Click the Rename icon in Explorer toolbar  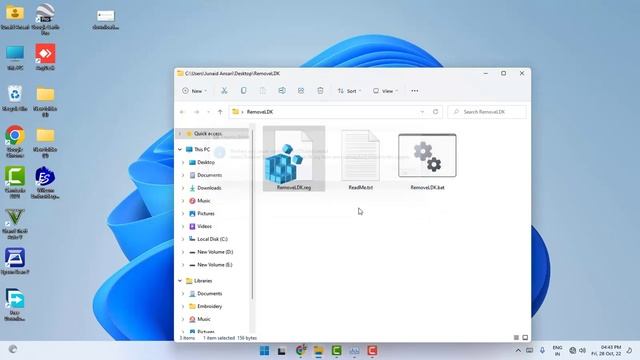pos(282,91)
